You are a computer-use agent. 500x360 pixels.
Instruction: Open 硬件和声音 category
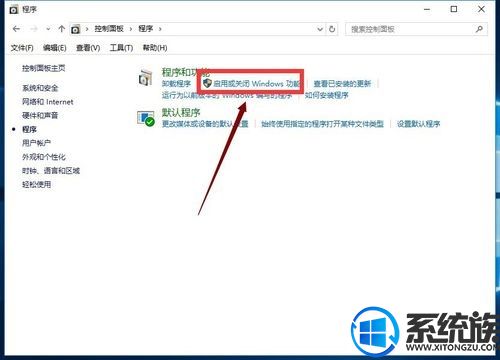tap(40, 116)
